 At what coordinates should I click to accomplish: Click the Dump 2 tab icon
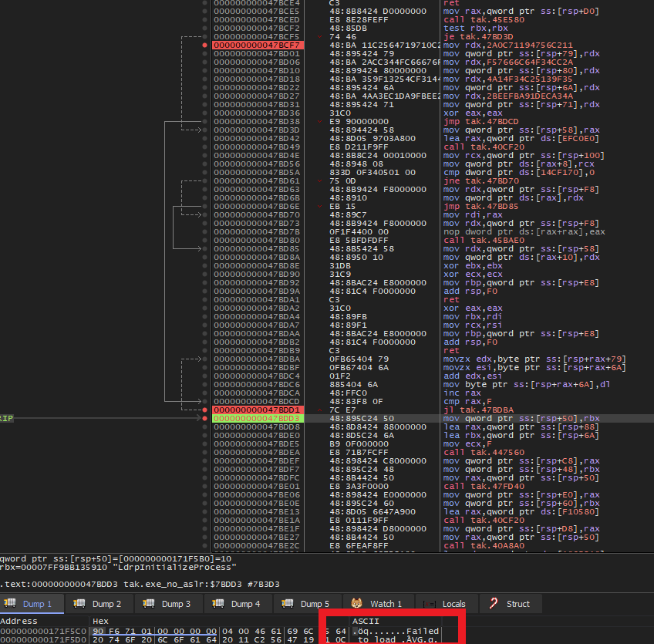tap(79, 604)
